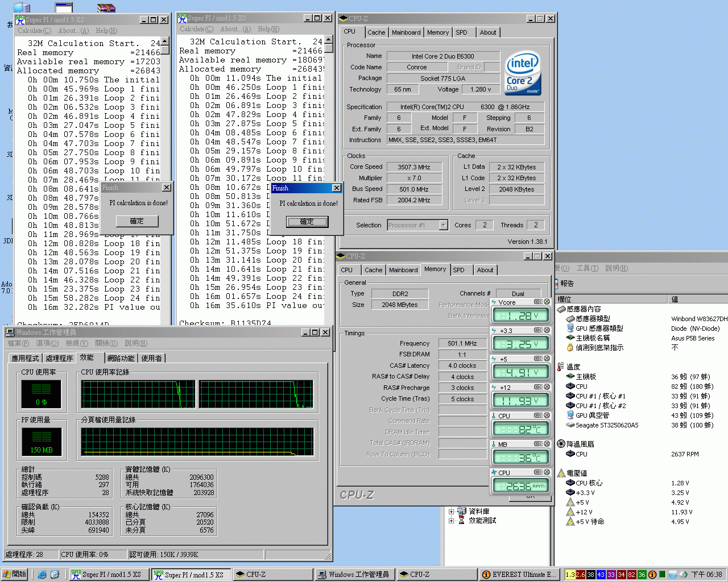
Task: Click EVEREST Ultimate taskbar button
Action: click(519, 575)
